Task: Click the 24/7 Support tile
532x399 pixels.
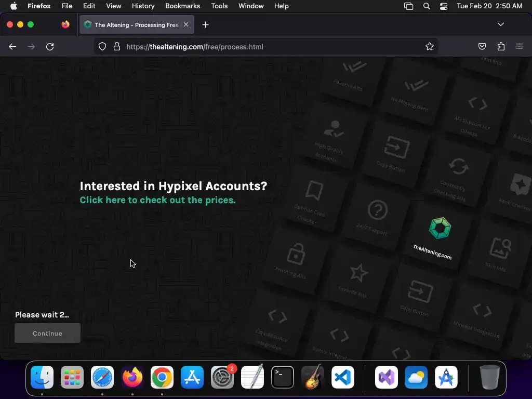Action: click(375, 217)
